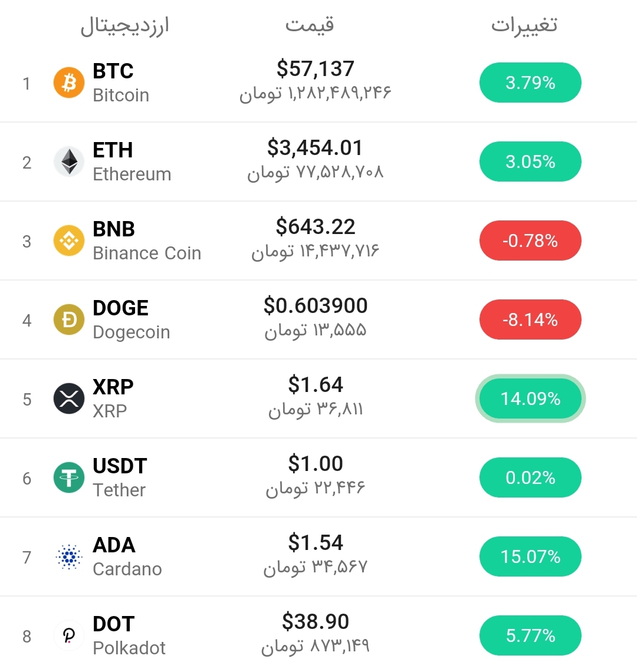Open the Cardano dotted logo icon
Screen dimensions: 637x672
click(69, 556)
